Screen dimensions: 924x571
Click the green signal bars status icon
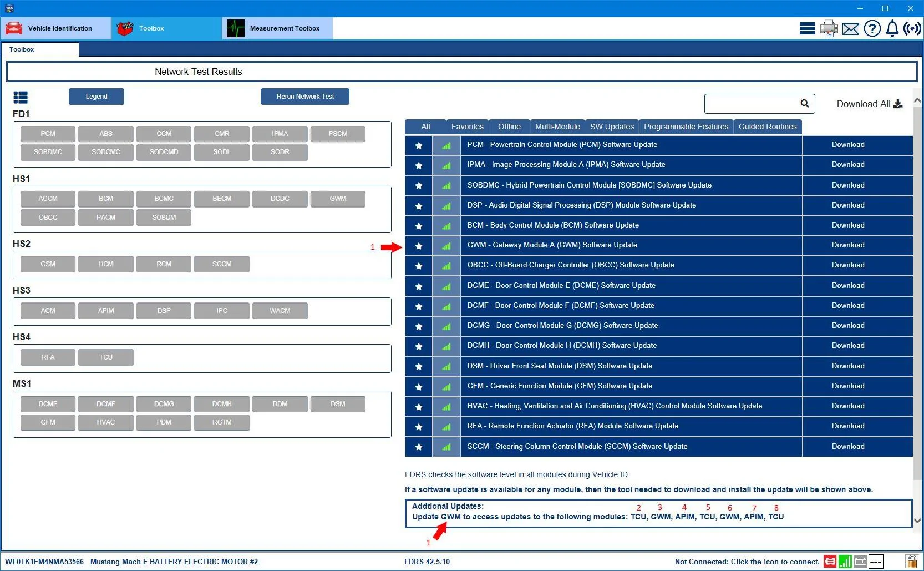(x=845, y=562)
